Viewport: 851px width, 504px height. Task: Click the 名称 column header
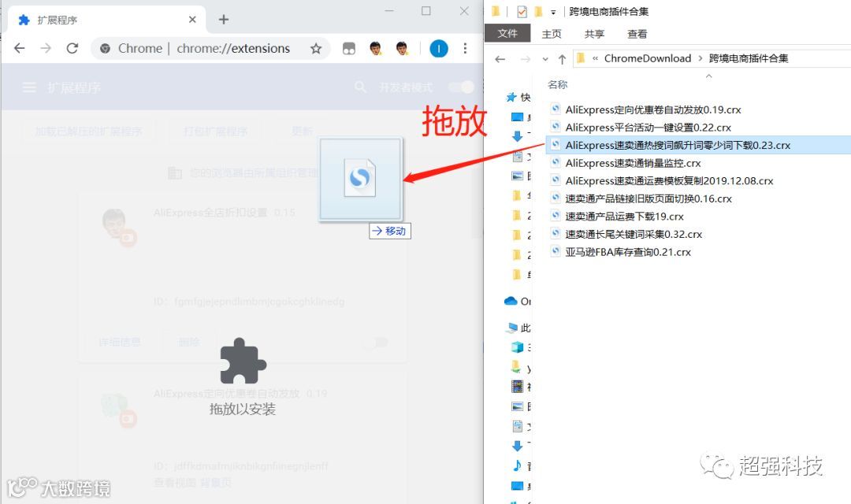pos(557,84)
